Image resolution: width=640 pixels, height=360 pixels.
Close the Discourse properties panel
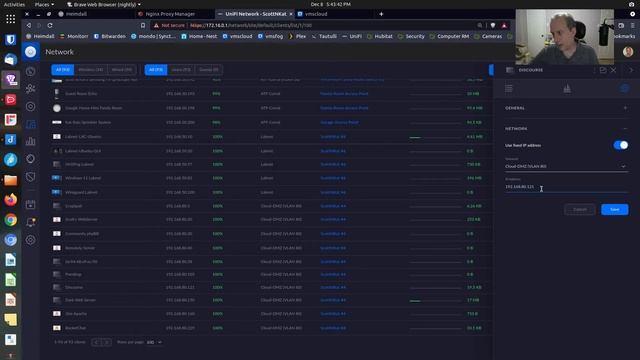pos(613,70)
